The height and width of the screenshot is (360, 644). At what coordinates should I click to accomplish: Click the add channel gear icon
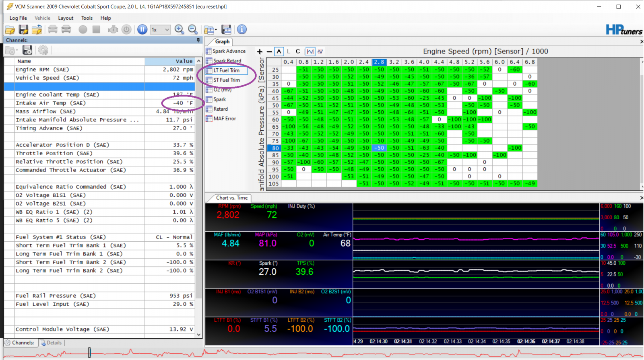43,50
